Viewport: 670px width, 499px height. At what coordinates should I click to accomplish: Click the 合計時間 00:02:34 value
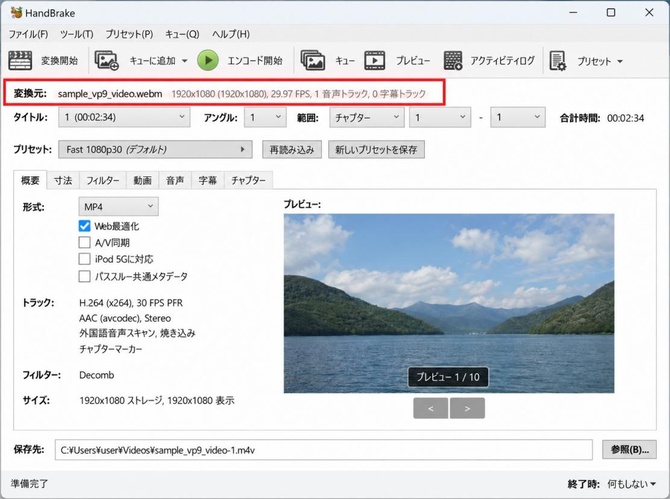[626, 118]
